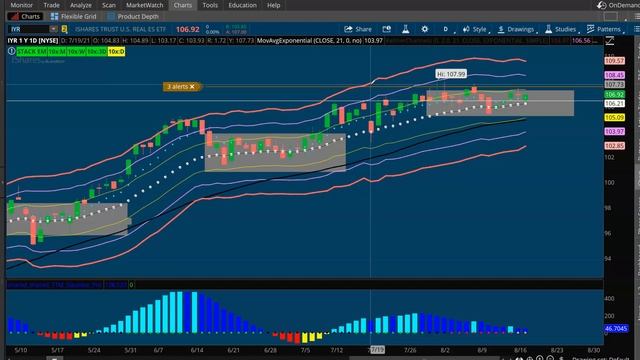Click the yellow number 2 link icon
This screenshot has height=360, width=640.
pos(64,29)
